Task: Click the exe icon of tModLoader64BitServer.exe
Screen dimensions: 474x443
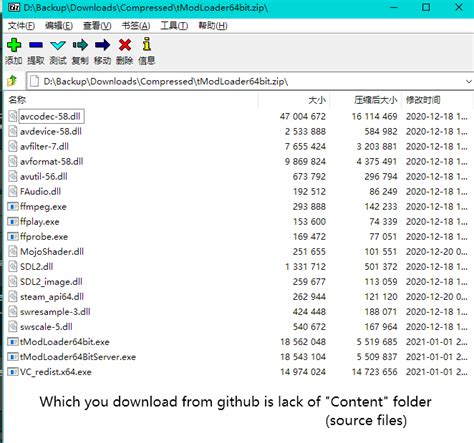Action: pos(13,357)
